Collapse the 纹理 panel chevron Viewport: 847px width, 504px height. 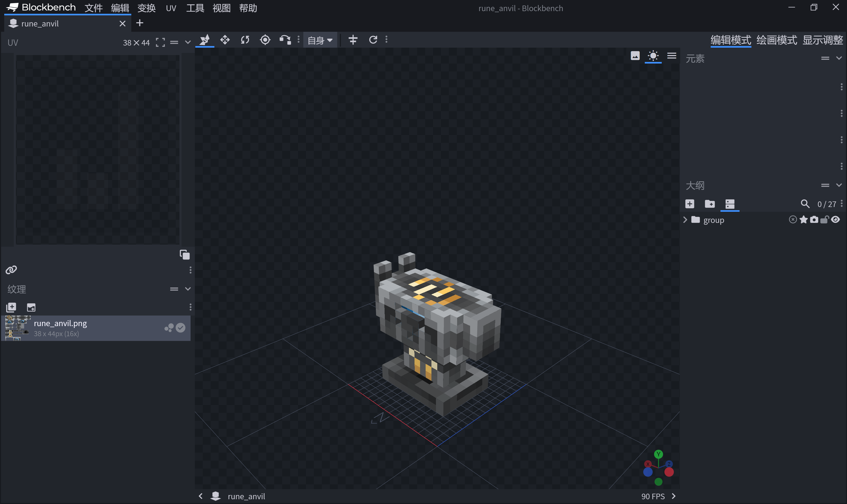tap(188, 289)
